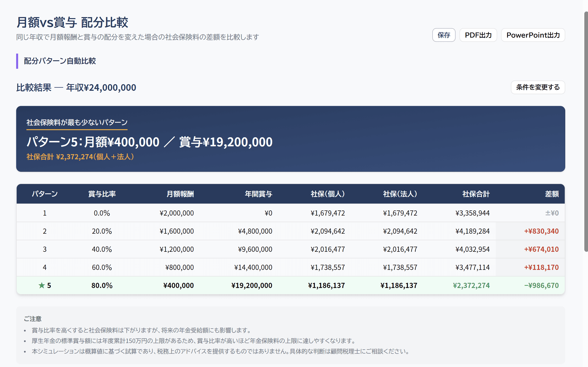Select the +¥830,340 difference value
The height and width of the screenshot is (367, 588).
(x=541, y=231)
